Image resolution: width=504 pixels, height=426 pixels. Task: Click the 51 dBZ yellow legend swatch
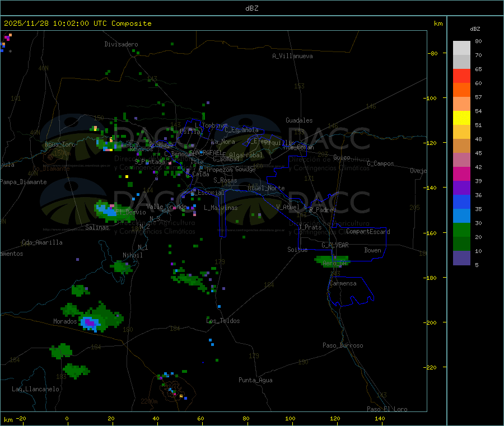coord(461,118)
